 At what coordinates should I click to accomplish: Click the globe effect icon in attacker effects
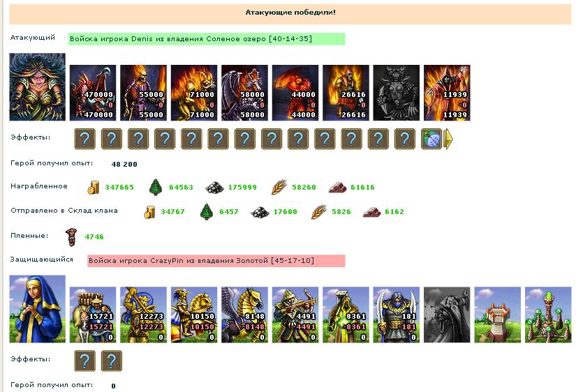[431, 139]
